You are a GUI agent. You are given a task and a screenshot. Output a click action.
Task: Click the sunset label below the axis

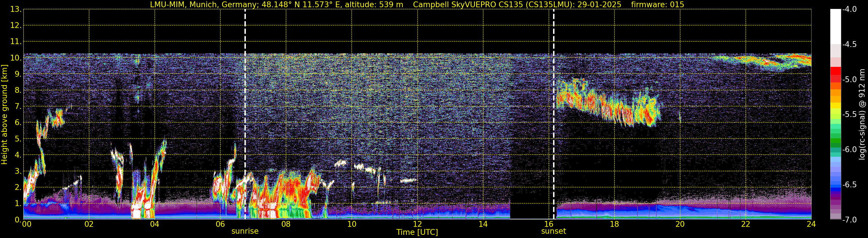(x=554, y=231)
